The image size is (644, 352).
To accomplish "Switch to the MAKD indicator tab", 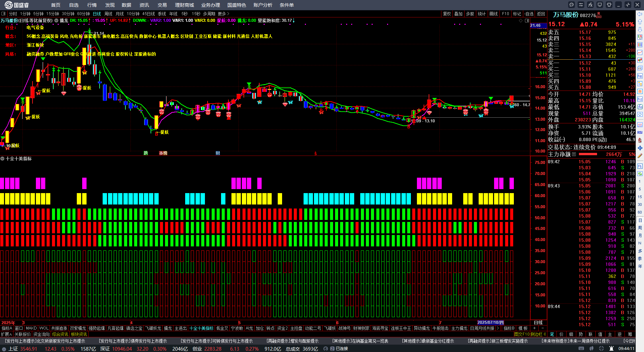I will coord(31,328).
